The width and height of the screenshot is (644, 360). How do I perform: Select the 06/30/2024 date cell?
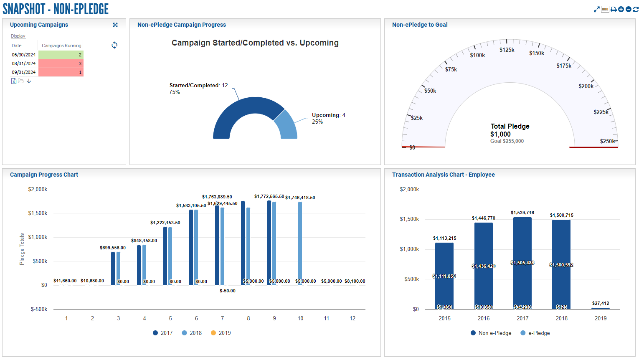pyautogui.click(x=24, y=55)
